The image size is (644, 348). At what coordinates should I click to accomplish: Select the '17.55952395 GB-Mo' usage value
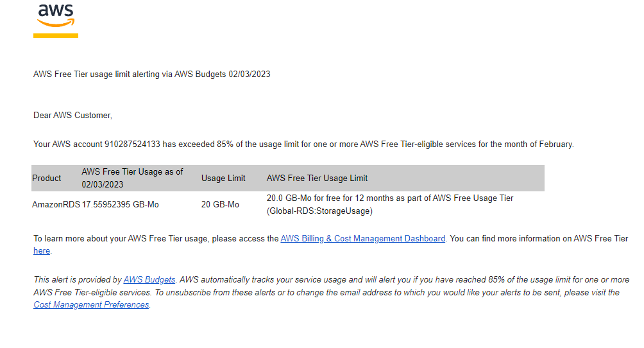(x=120, y=204)
